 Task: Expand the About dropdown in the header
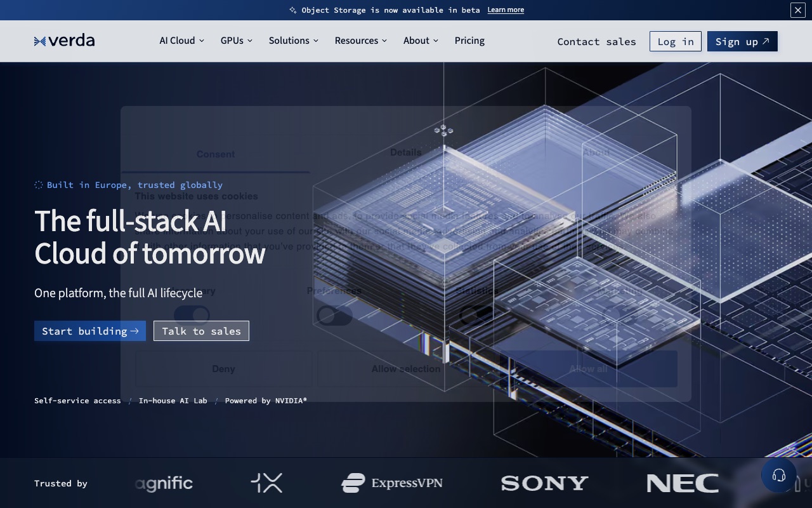(421, 41)
